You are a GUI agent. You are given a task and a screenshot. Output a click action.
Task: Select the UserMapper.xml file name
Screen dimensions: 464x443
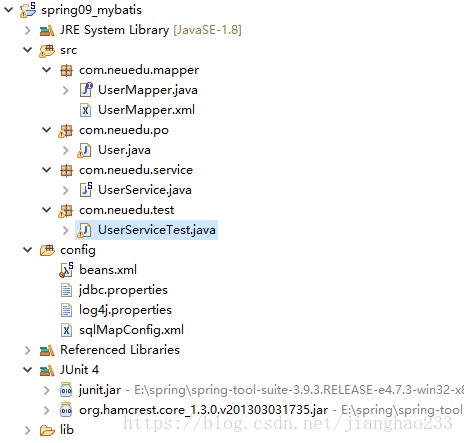pos(146,110)
